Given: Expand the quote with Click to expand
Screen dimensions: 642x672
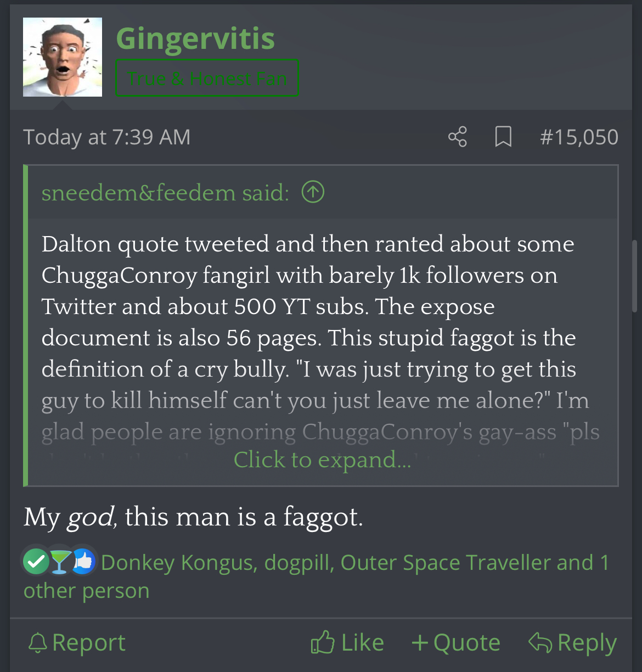Looking at the screenshot, I should pyautogui.click(x=322, y=460).
